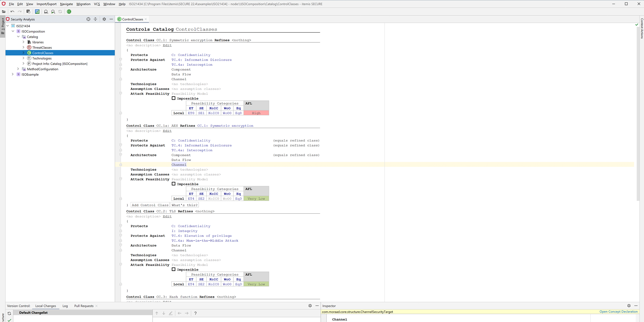Expand the ThreatClasses tree node

pos(23,48)
